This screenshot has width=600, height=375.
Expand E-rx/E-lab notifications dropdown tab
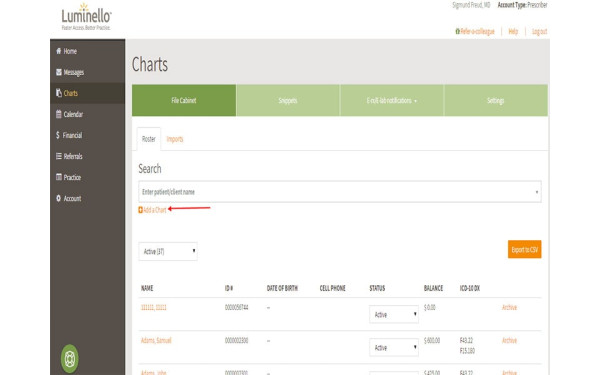[x=392, y=100]
